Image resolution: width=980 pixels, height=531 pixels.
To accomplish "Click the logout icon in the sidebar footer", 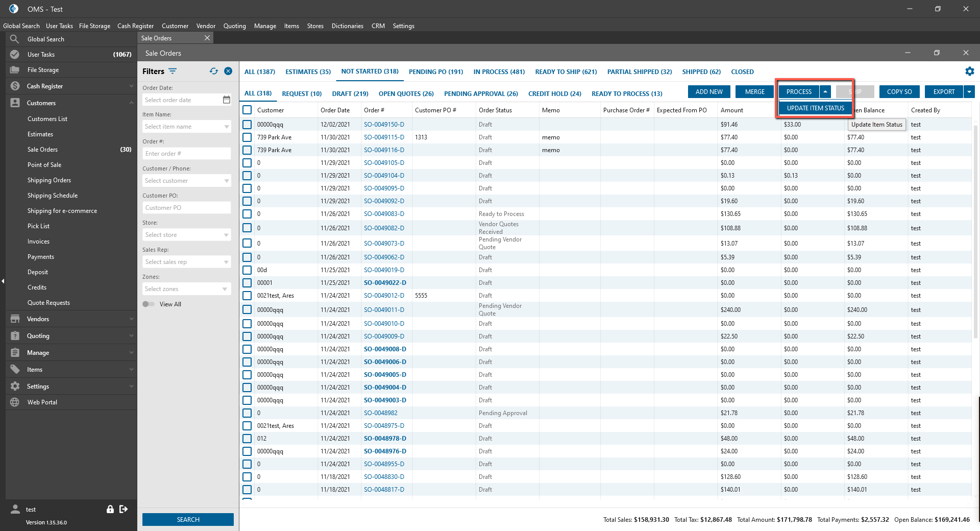I will 124,509.
